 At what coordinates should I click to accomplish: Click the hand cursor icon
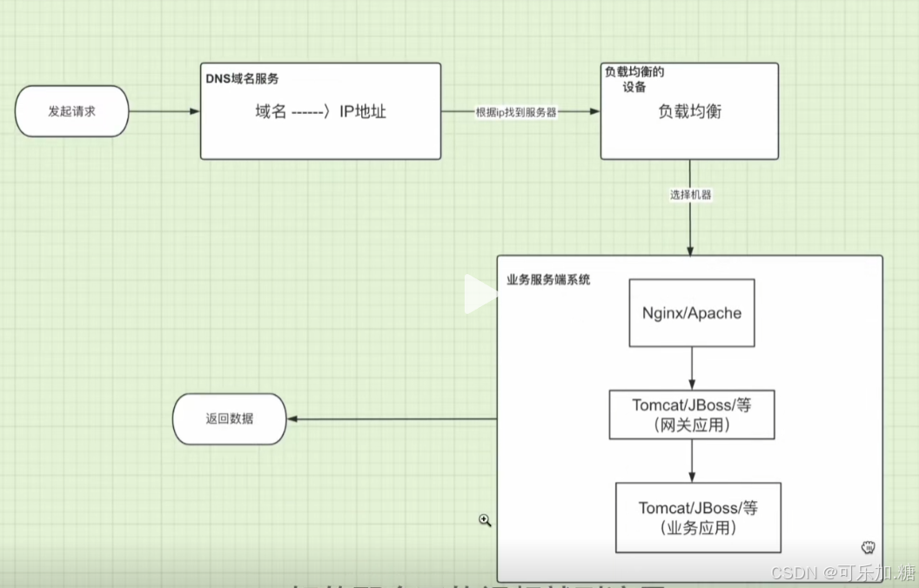coord(868,548)
